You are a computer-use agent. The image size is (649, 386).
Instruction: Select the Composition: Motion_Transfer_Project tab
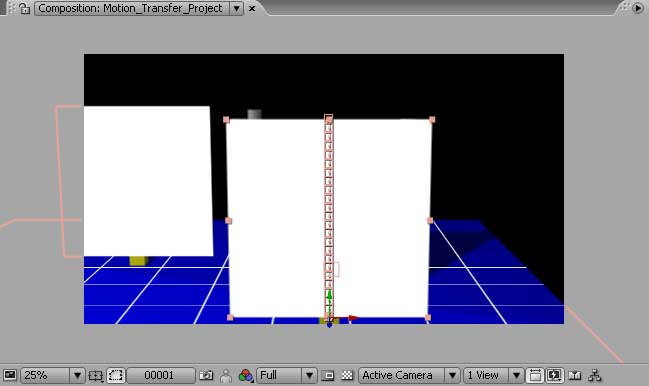(130, 8)
